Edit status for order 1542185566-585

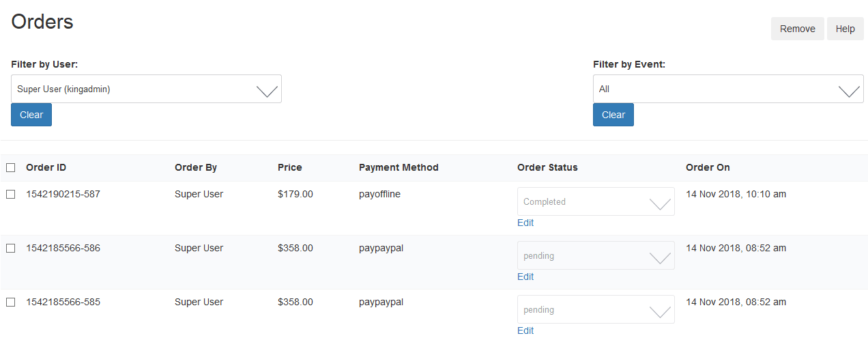(525, 330)
